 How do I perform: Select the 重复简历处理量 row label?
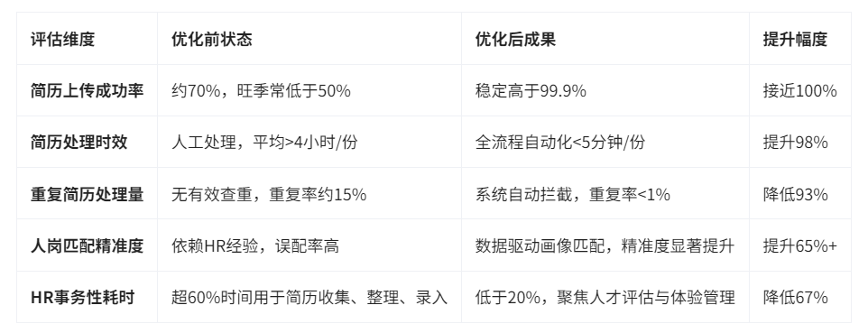point(87,194)
